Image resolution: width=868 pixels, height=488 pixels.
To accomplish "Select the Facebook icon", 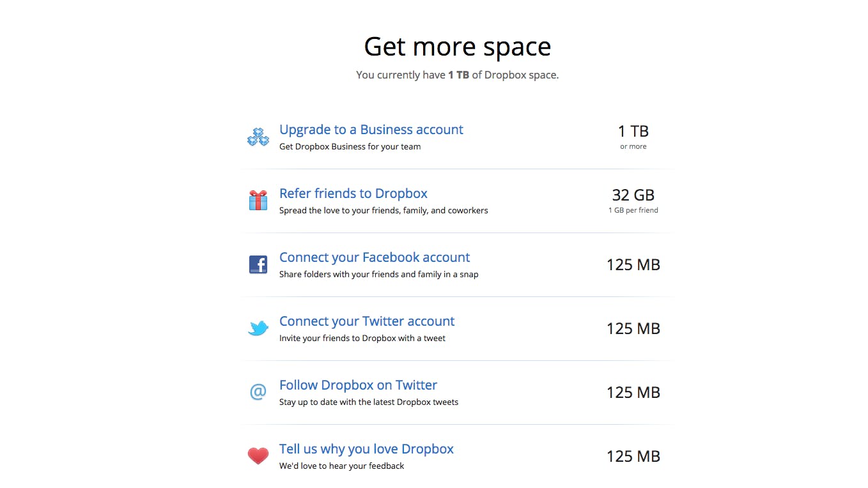I will point(258,264).
